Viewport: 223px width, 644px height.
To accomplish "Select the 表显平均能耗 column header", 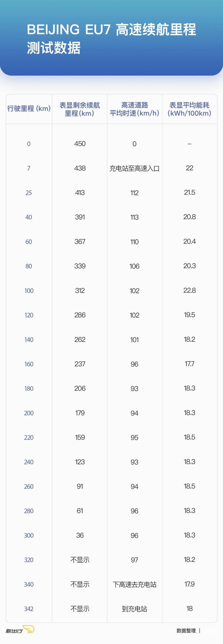I will [x=189, y=109].
